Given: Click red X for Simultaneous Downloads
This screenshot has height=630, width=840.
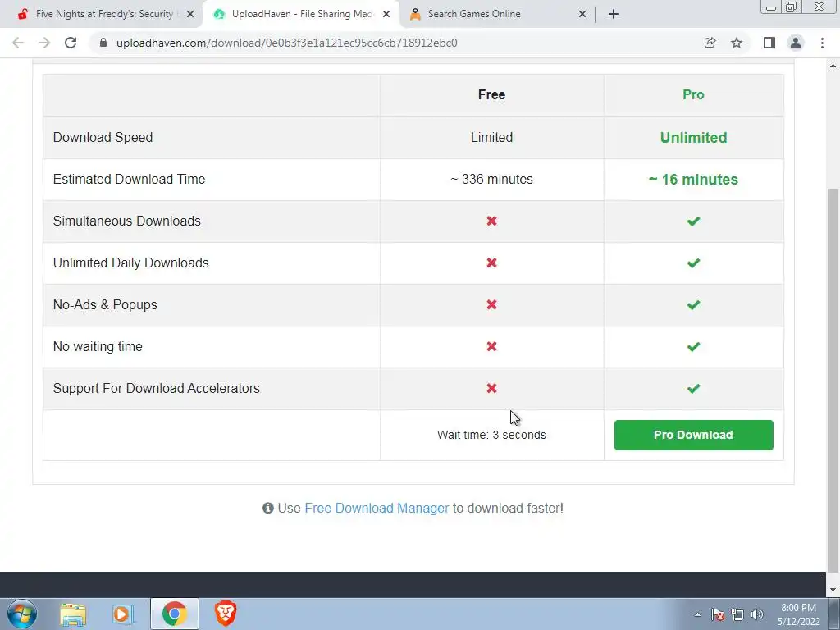Looking at the screenshot, I should (491, 221).
